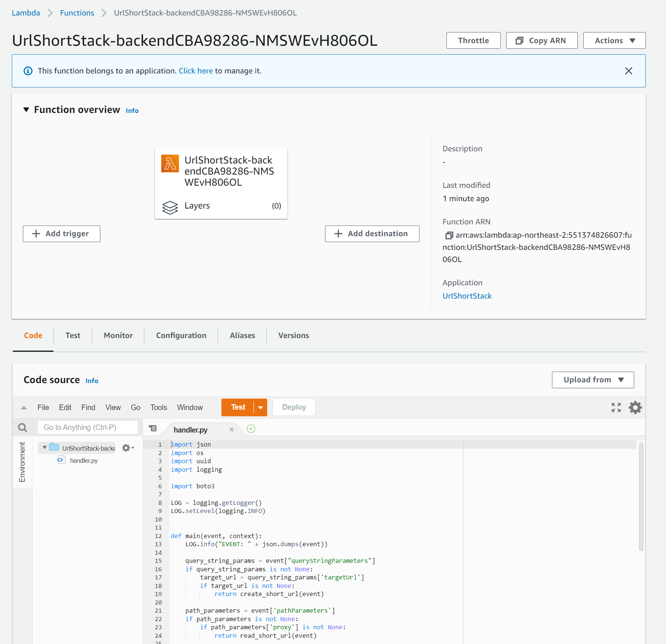Click the code editor vertical scrollbar
Screen dimensions: 666x644
click(x=641, y=496)
